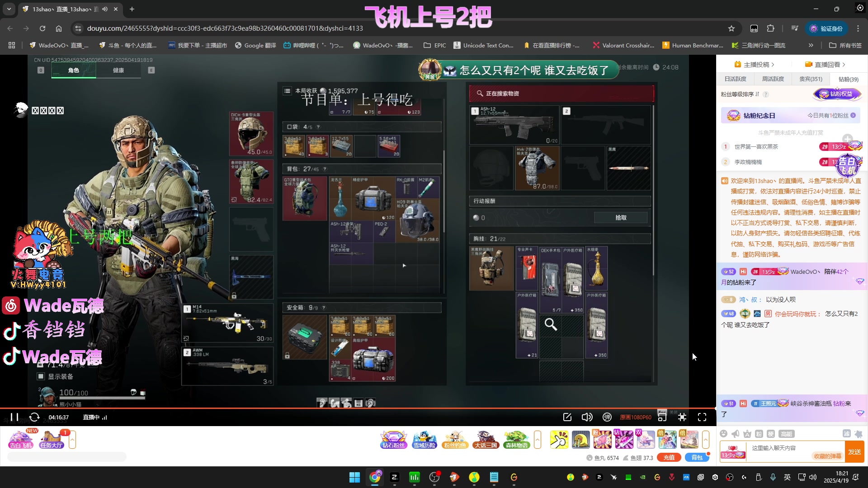Click the browser home button
The image size is (868, 488).
[59, 28]
